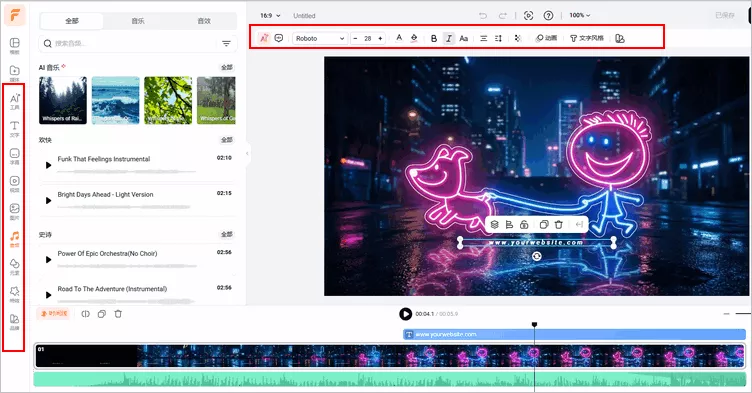Open the Text Style (文字风格) options
752x393 pixels.
point(587,38)
